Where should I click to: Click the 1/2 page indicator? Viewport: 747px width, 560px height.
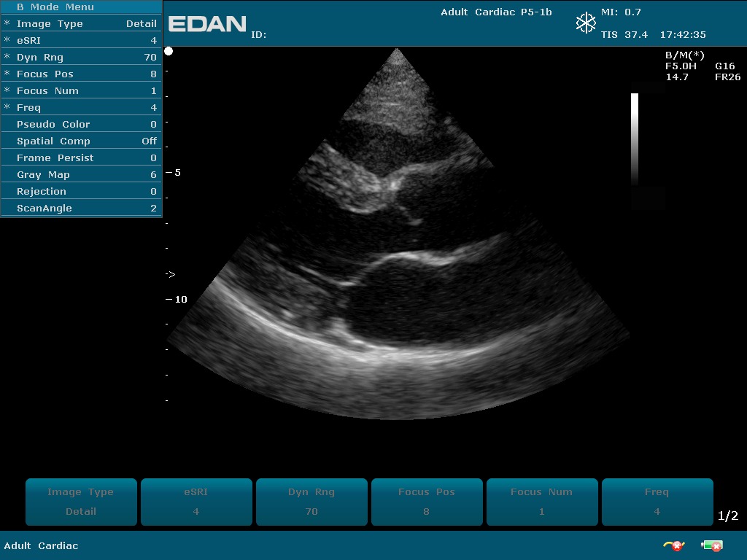click(728, 516)
